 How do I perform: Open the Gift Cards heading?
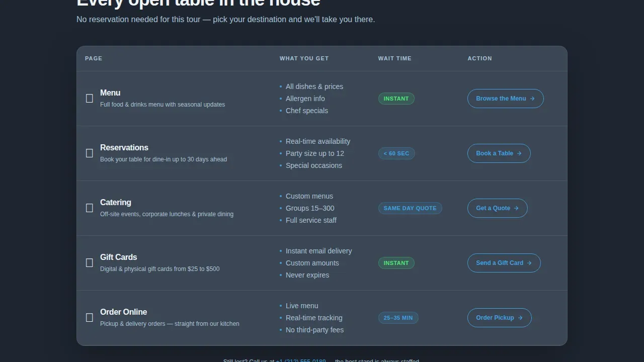pos(119,257)
